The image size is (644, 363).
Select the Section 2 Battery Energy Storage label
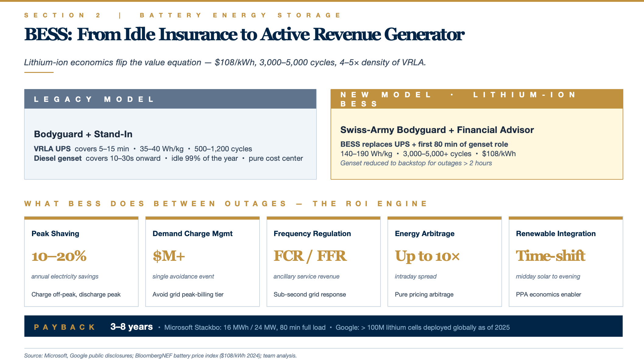182,15
